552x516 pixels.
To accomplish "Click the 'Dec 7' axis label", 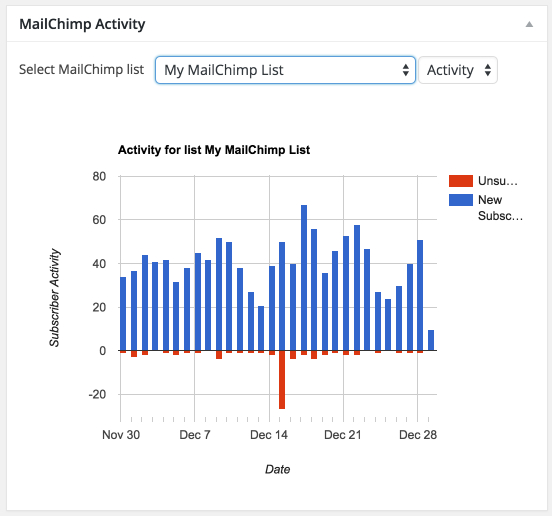I will click(195, 435).
